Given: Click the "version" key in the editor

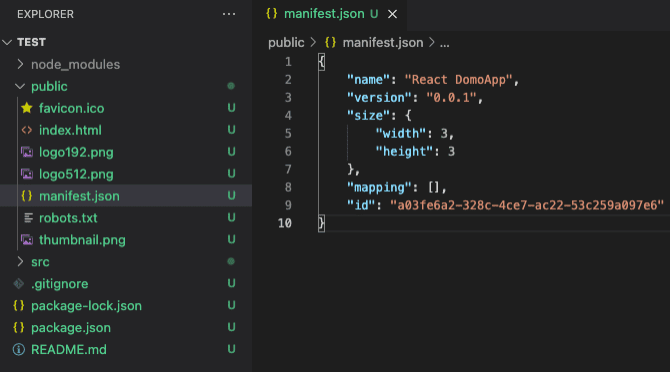Looking at the screenshot, I should tap(379, 98).
